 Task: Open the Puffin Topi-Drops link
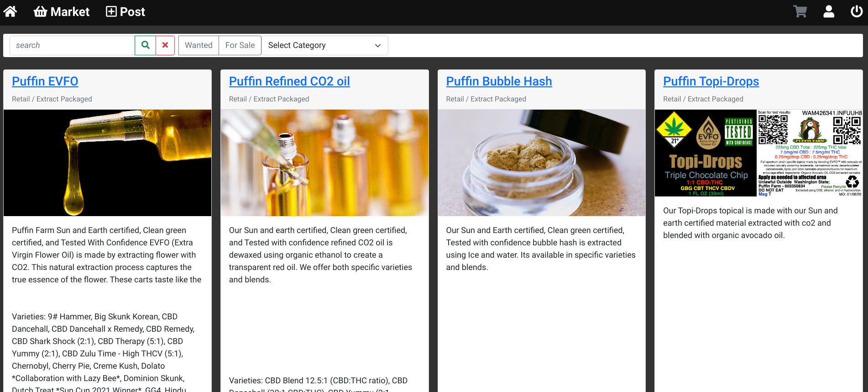[x=711, y=81]
